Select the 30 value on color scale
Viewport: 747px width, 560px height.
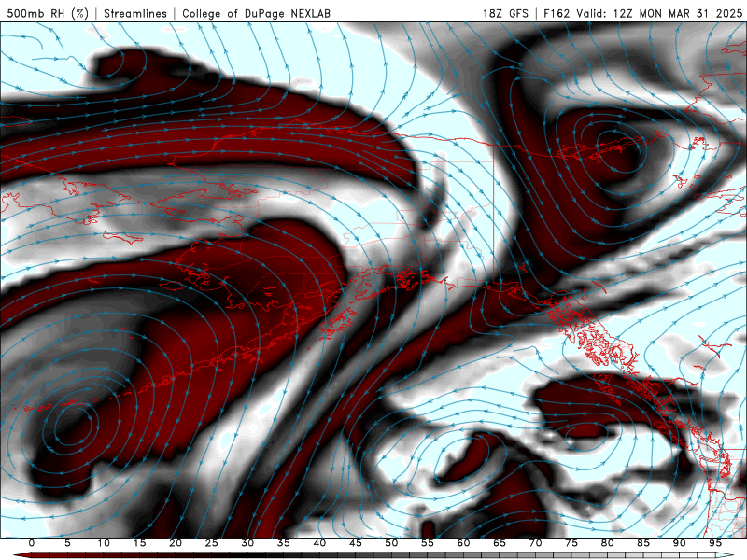pyautogui.click(x=247, y=543)
